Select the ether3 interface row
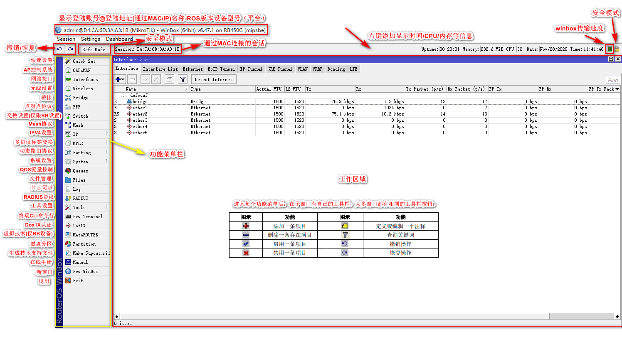 click(x=367, y=120)
